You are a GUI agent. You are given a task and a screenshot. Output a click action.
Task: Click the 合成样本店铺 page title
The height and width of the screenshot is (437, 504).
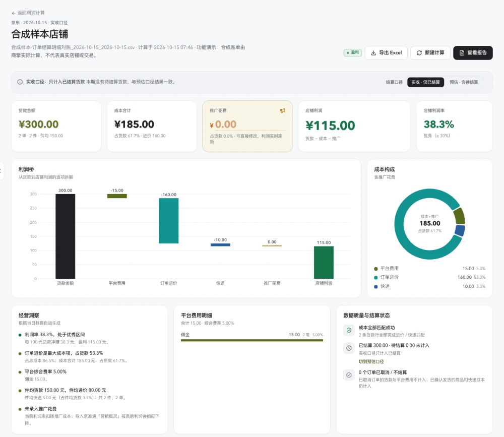pyautogui.click(x=39, y=34)
